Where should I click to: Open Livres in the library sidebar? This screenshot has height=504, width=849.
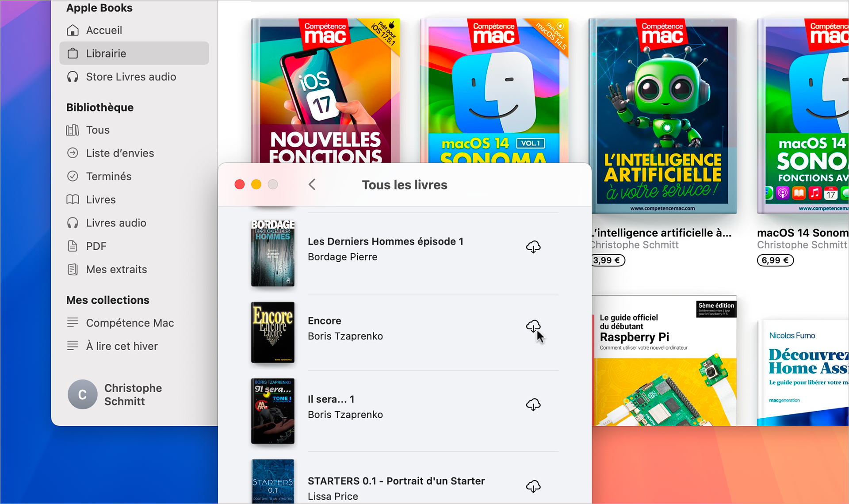[134, 200]
